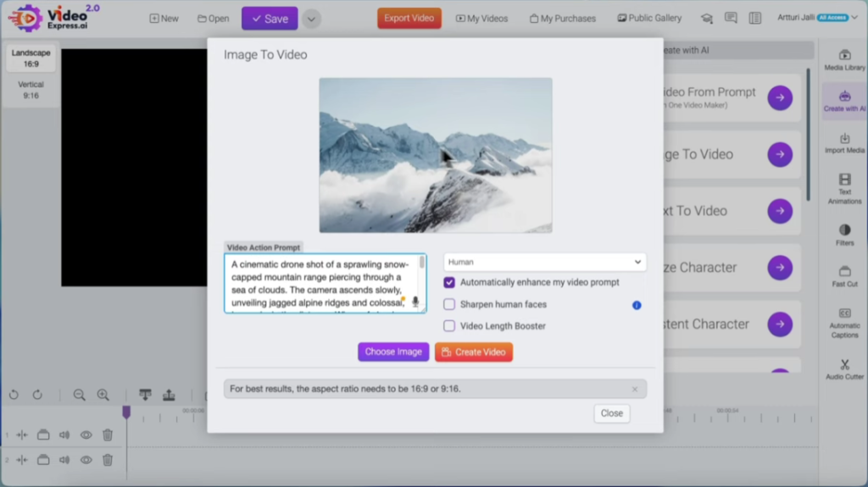Image resolution: width=868 pixels, height=487 pixels.
Task: Open Automatic Captions tool
Action: pos(844,324)
